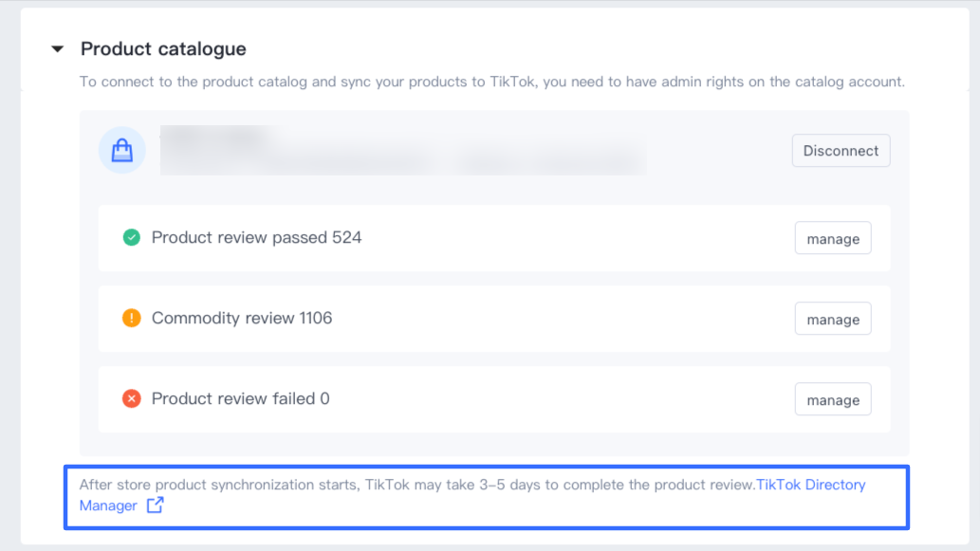This screenshot has height=551, width=980.
Task: Manage products that passed review
Action: (832, 239)
